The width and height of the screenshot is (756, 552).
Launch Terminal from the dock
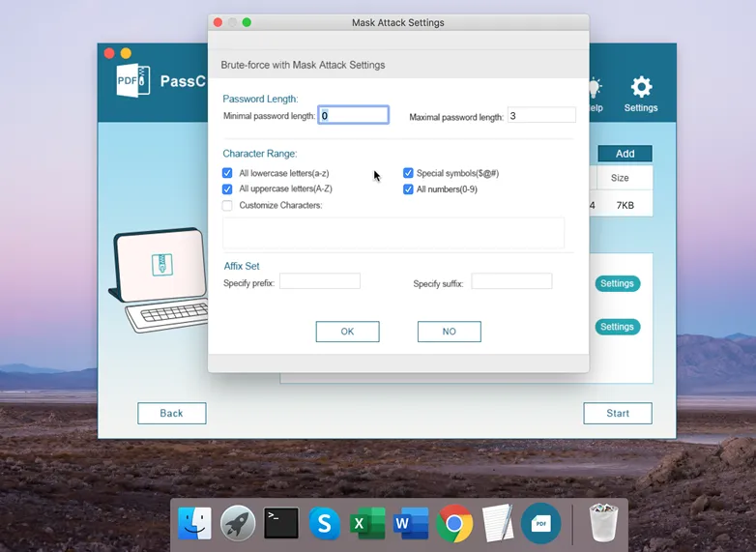(x=281, y=523)
